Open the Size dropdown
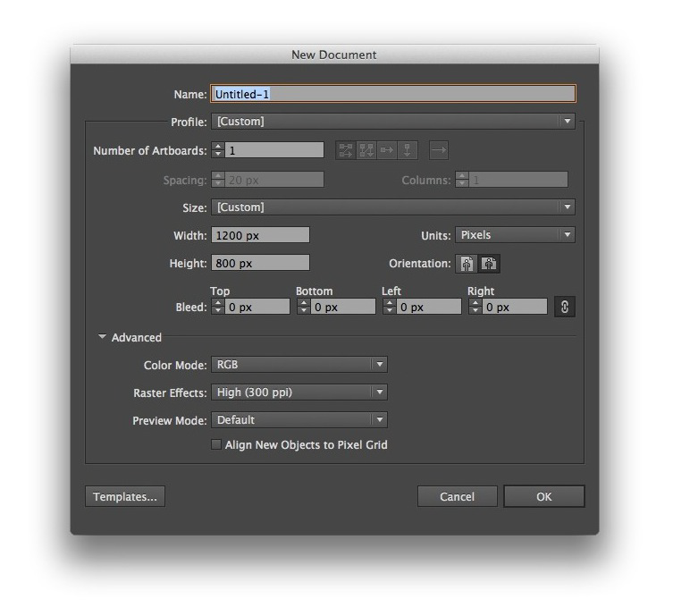 (392, 207)
